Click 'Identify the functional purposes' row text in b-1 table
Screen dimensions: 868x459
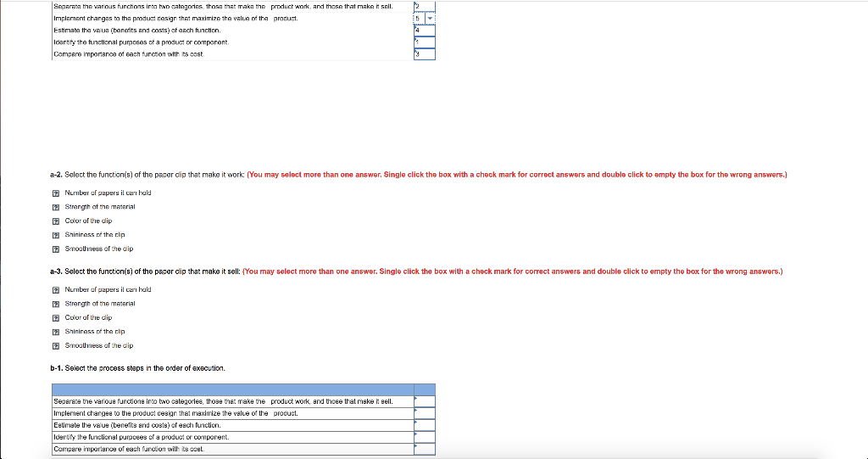pyautogui.click(x=142, y=438)
